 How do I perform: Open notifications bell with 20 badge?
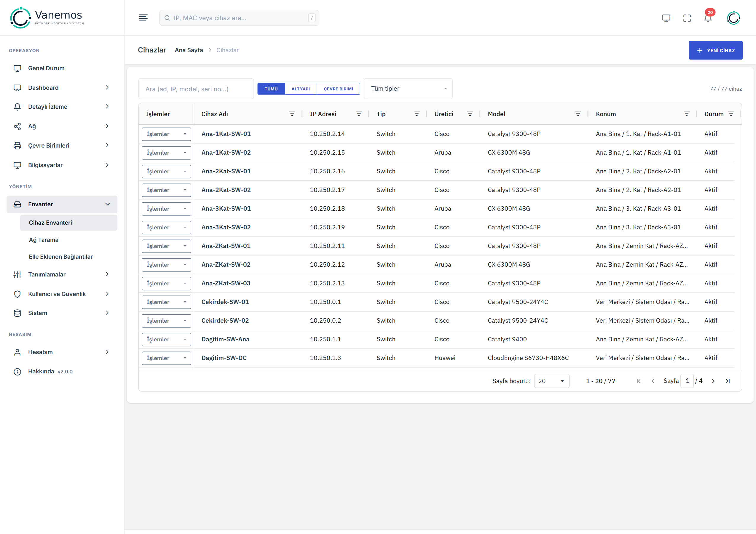tap(708, 17)
